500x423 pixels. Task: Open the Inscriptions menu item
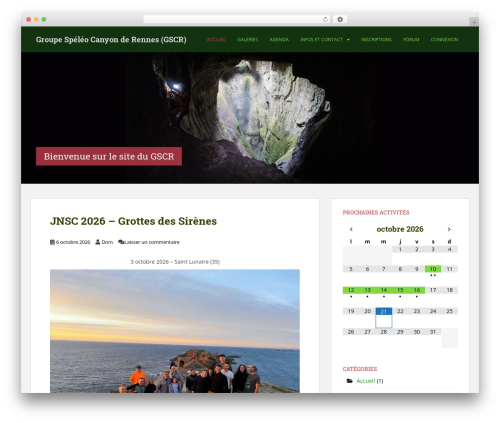pos(376,39)
